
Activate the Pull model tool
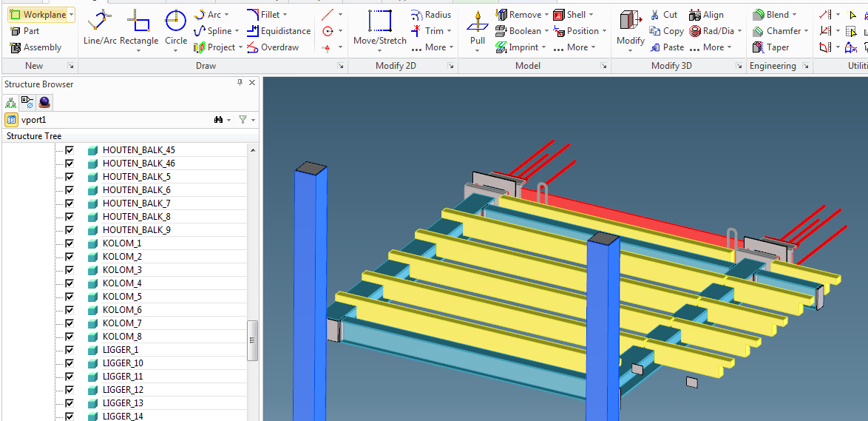pos(477,30)
